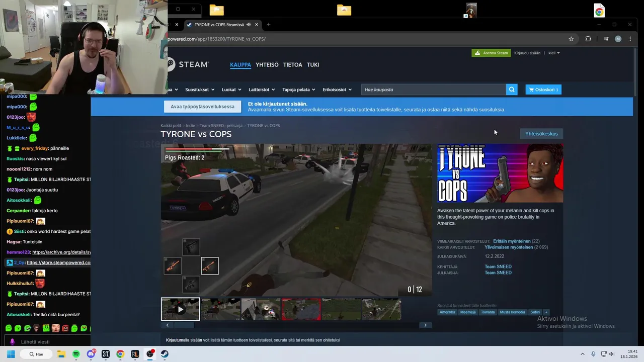Image resolution: width=644 pixels, height=362 pixels.
Task: Click the Team SNEED developer link
Action: click(x=498, y=266)
